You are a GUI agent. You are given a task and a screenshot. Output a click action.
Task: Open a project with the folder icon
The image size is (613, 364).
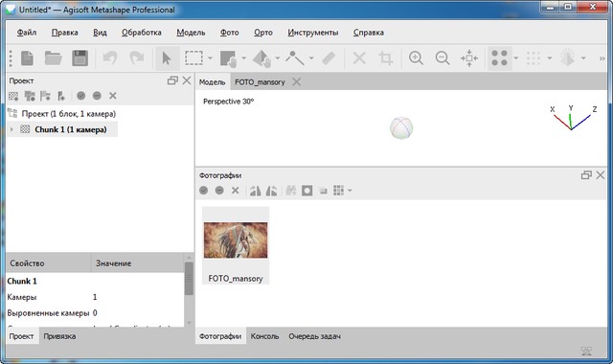(x=54, y=58)
